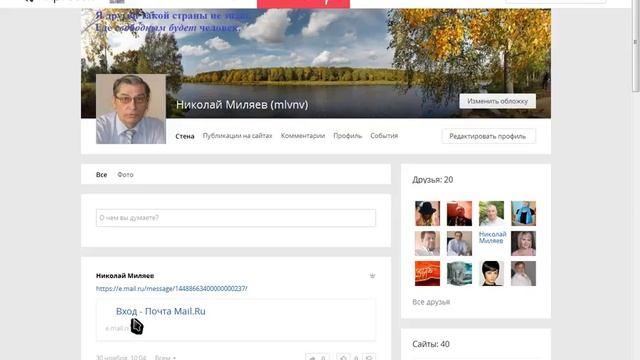
Task: Open friend avatar left of glasses-and-tie friend
Action: coord(427,243)
